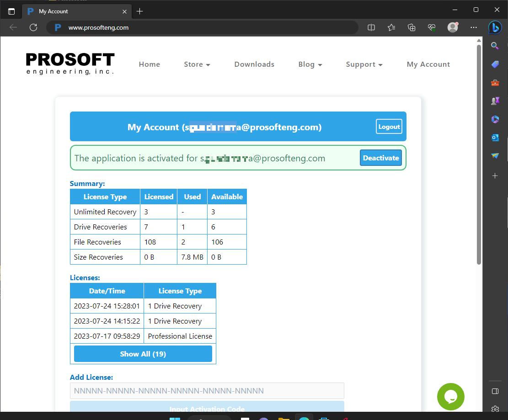508x420 pixels.
Task: Expand the Store dropdown menu
Action: pyautogui.click(x=197, y=64)
